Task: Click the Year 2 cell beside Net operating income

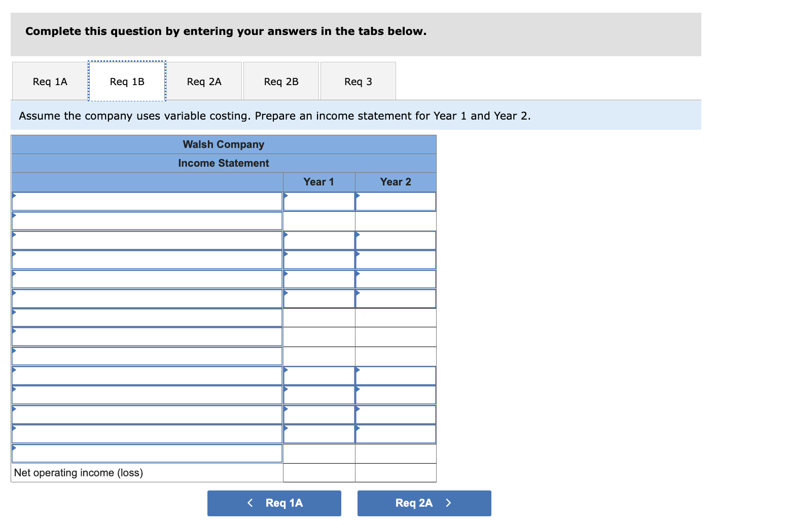Action: point(396,473)
